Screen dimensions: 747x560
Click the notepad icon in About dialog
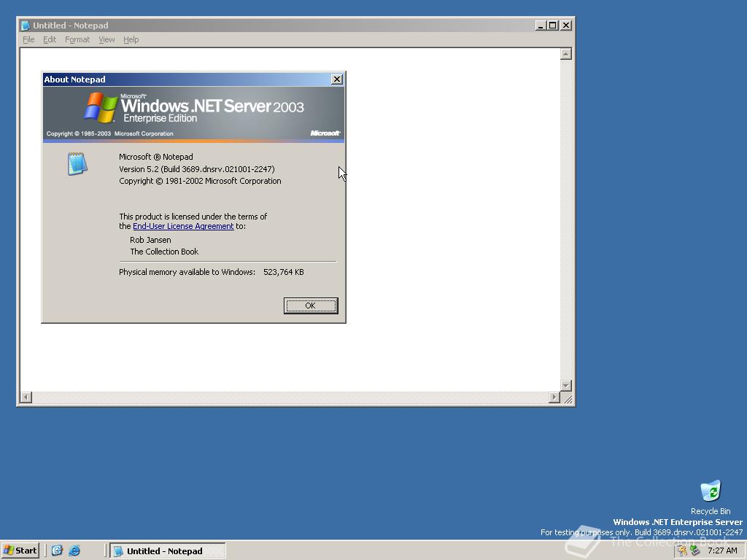pos(77,164)
